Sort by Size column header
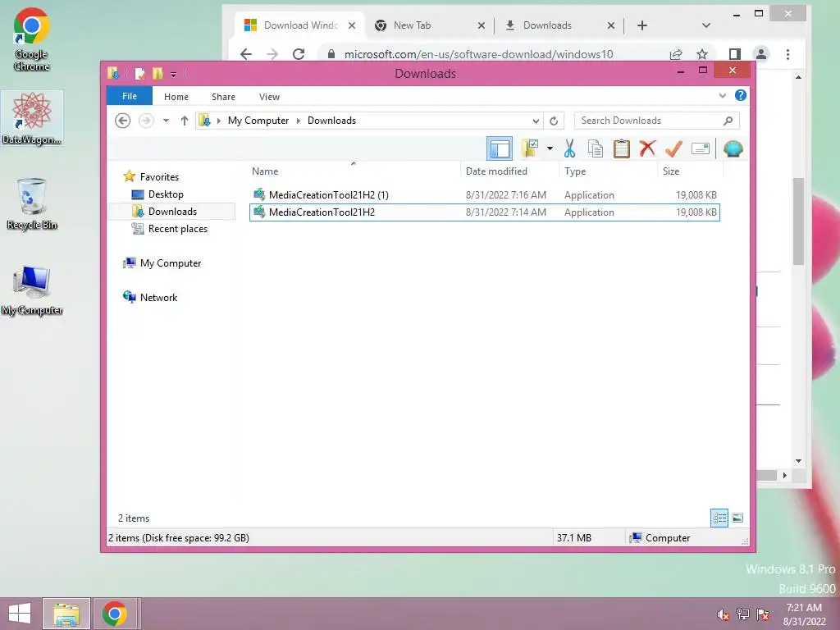 pyautogui.click(x=690, y=171)
